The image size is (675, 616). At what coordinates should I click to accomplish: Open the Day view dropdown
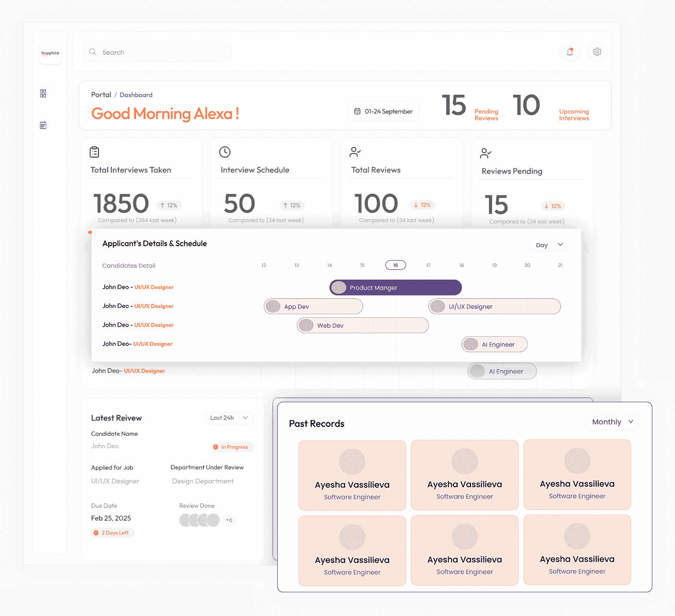click(x=549, y=245)
